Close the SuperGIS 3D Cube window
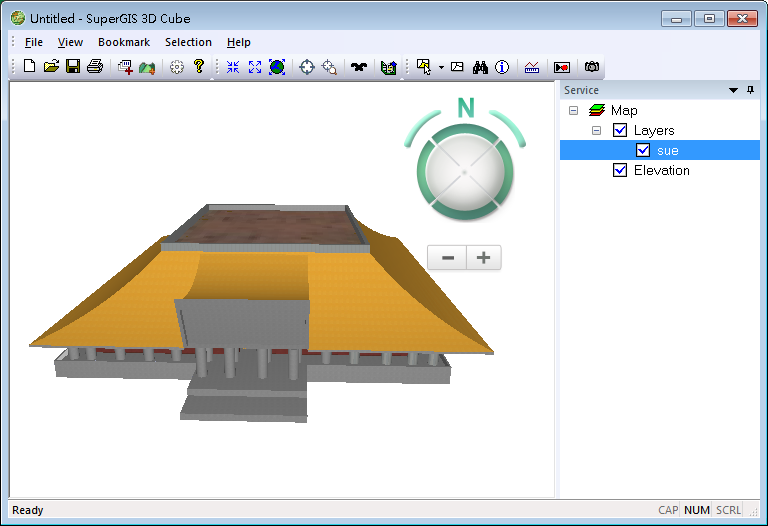This screenshot has height=526, width=768. pos(743,19)
